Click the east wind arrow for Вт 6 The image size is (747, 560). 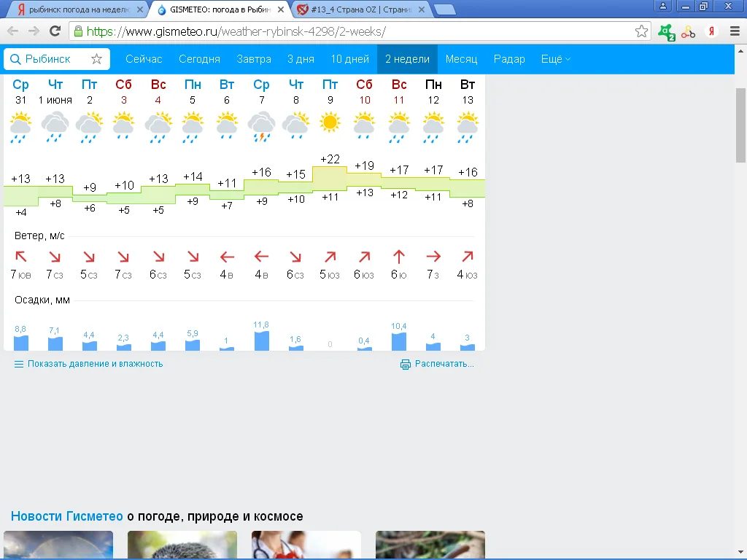point(227,257)
